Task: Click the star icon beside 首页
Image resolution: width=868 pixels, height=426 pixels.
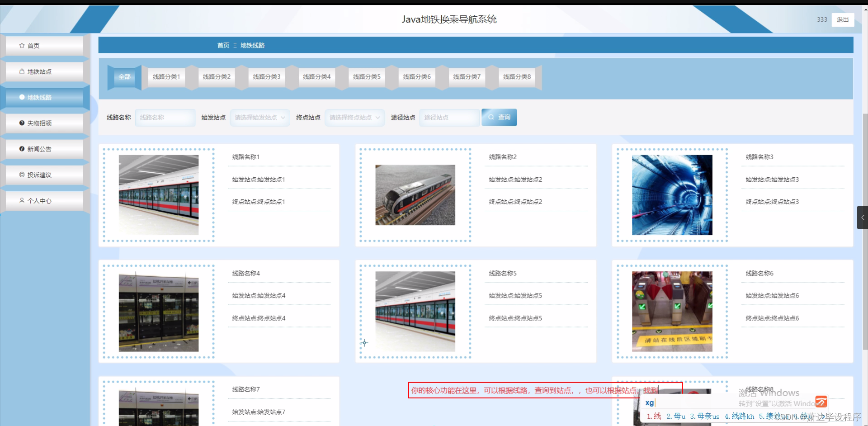Action: pos(22,46)
